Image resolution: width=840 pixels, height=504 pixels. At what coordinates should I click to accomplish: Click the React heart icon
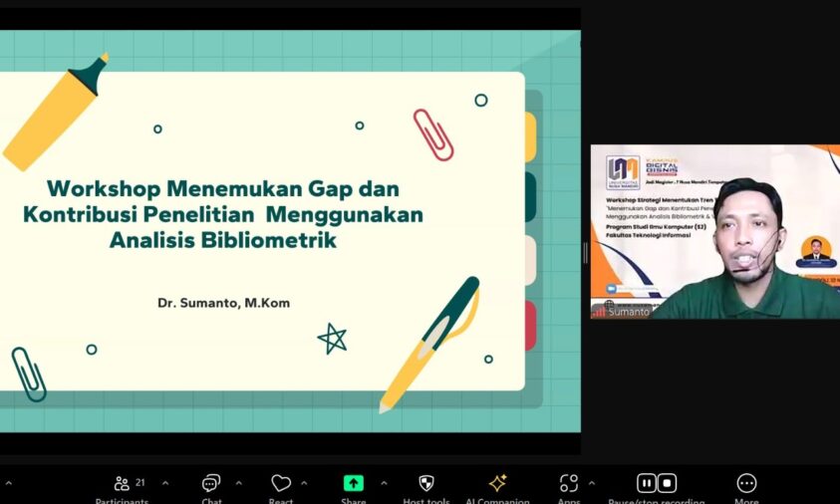(281, 483)
